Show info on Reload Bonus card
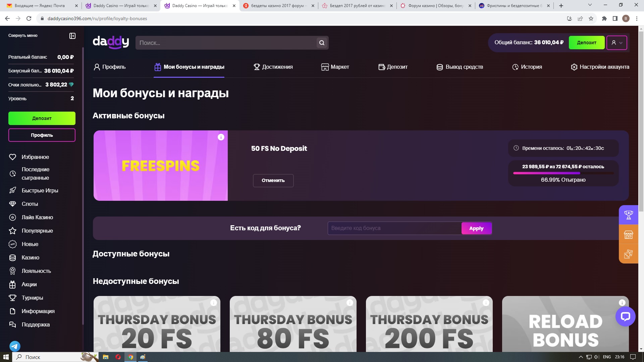Viewport: 644px width, 362px height. (622, 303)
